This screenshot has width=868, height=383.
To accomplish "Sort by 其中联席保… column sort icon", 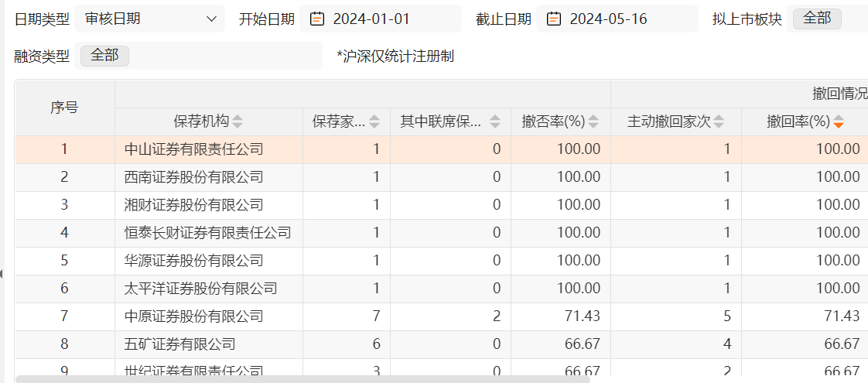I will coord(495,121).
